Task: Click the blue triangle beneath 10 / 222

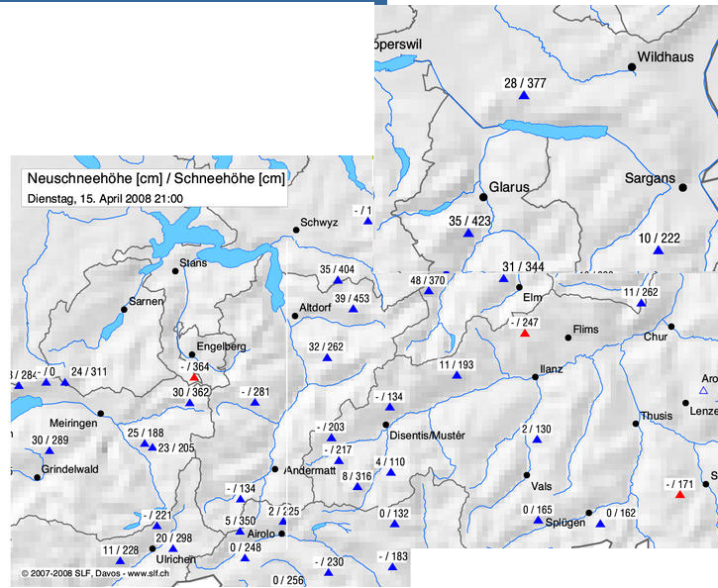Action: [x=659, y=249]
